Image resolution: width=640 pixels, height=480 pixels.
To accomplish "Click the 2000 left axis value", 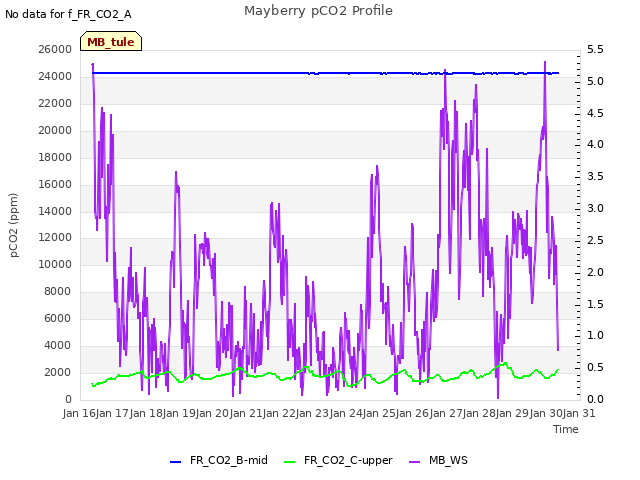I will [58, 372].
